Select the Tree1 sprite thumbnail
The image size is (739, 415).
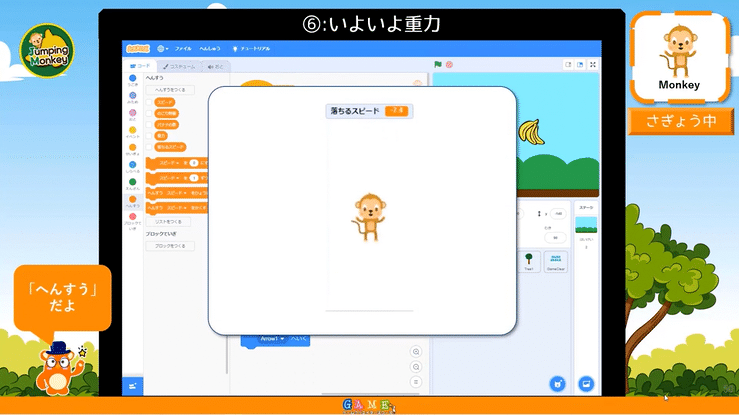coord(529,261)
